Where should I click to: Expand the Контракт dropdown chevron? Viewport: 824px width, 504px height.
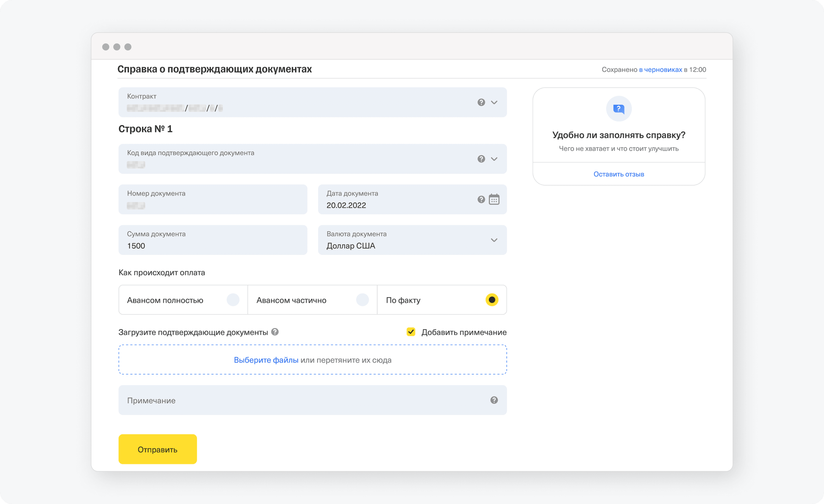(494, 102)
